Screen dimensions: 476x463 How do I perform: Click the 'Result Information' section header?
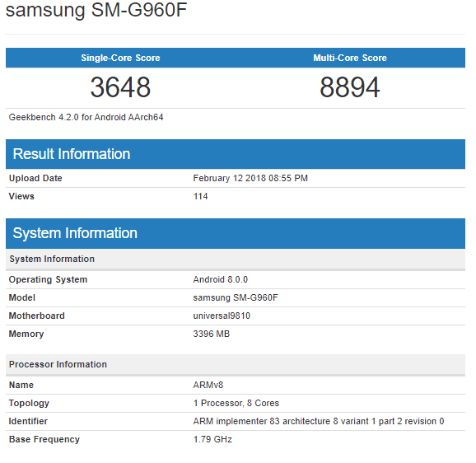pyautogui.click(x=236, y=154)
